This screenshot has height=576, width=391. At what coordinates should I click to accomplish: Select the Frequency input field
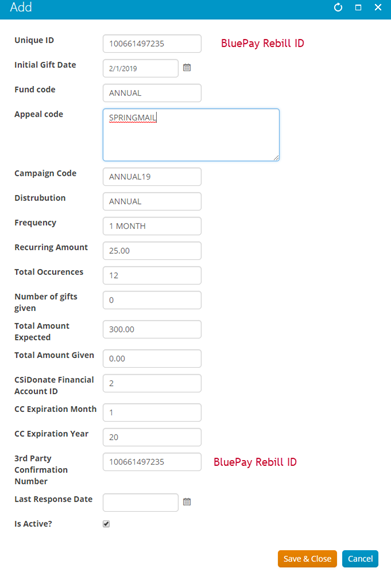tap(152, 226)
